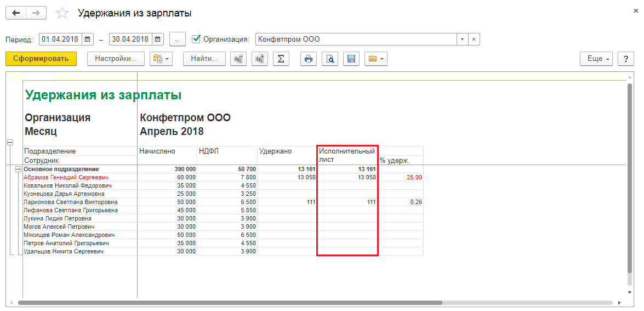This screenshot has height=311, width=644.
Task: Open Настройки... settings
Action: [x=116, y=59]
